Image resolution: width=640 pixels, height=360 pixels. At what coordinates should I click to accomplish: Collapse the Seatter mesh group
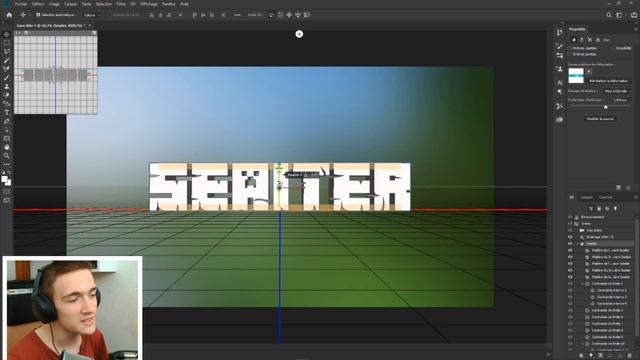577,244
